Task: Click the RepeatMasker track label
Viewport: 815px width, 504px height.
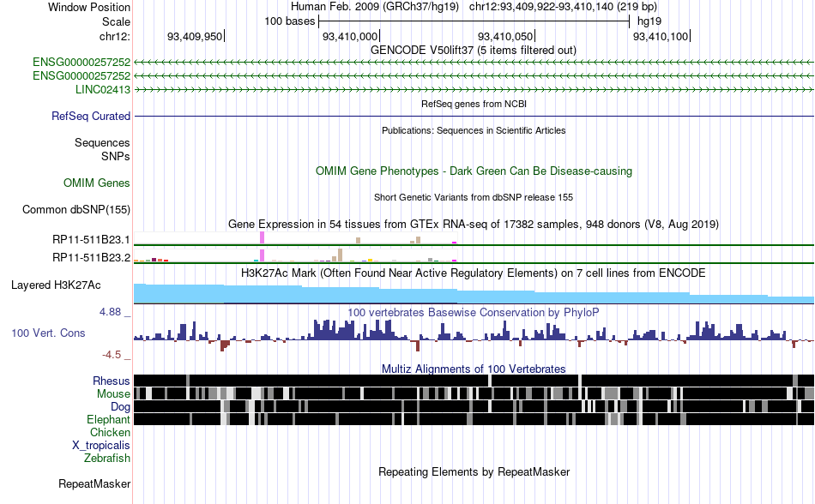Action: point(94,483)
